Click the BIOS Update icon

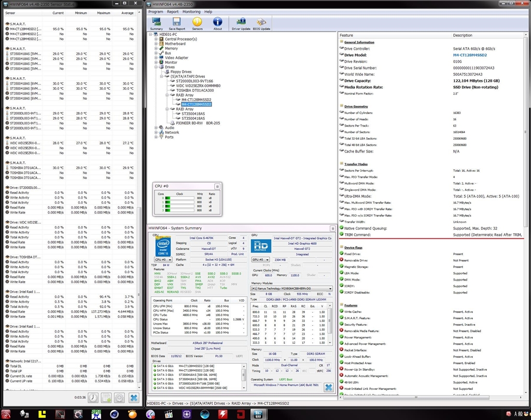(x=262, y=23)
